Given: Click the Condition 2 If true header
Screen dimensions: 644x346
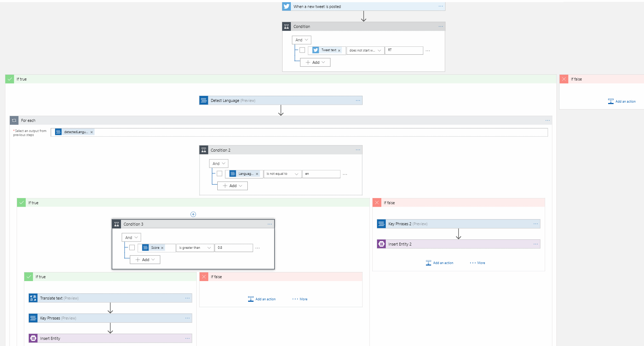Looking at the screenshot, I should click(x=193, y=203).
